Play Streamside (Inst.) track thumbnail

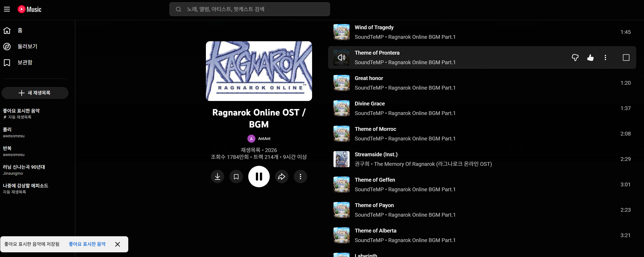[x=341, y=159]
